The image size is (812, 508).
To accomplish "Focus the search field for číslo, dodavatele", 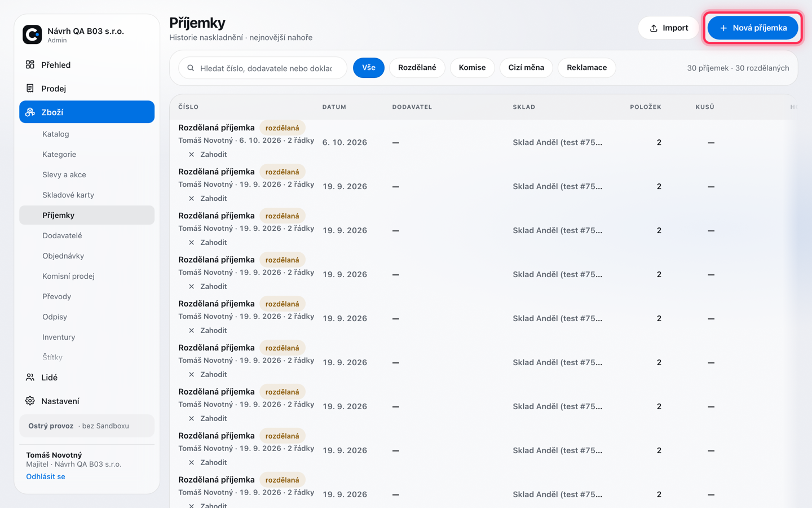I will point(263,68).
